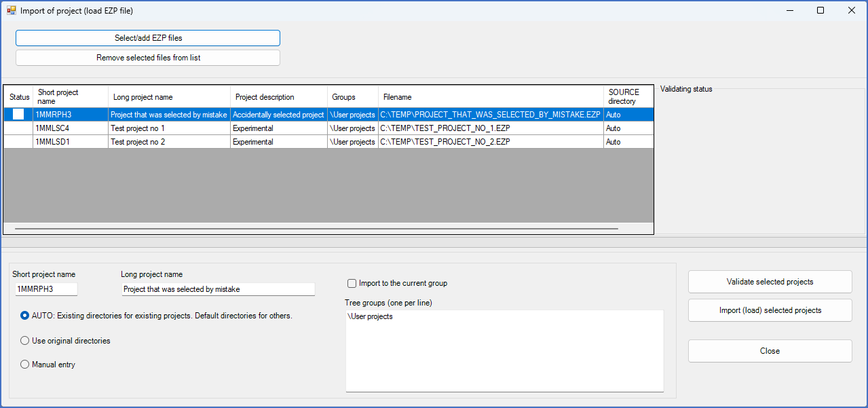868x408 pixels.
Task: Maximize the Import of project window
Action: pos(820,10)
